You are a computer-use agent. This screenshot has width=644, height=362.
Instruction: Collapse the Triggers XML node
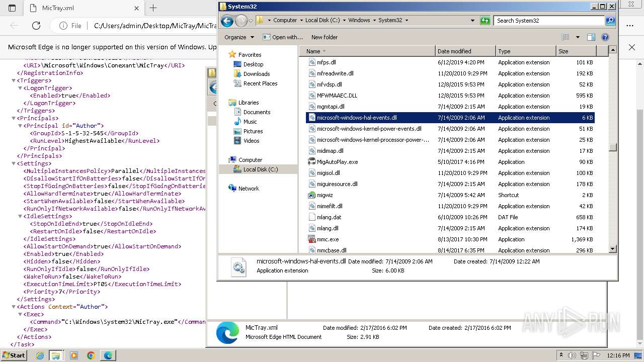tap(14, 80)
